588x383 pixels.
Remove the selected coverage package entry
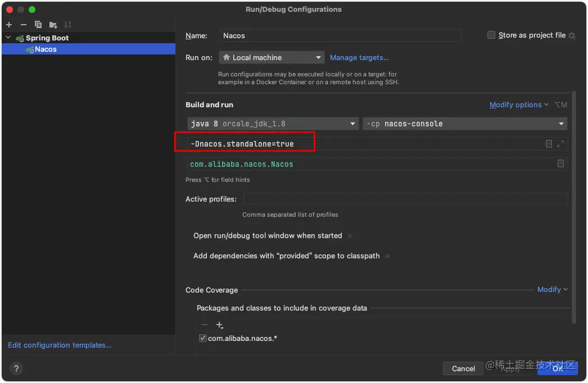[205, 325]
